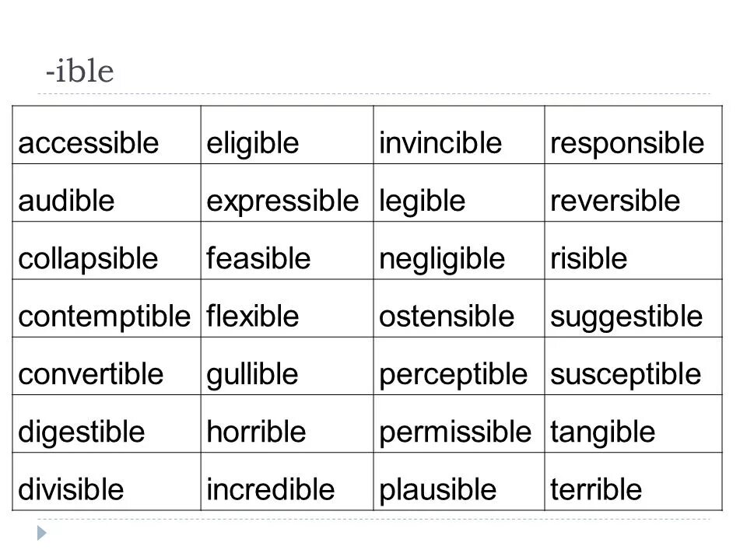Click the word 'expressible'

282,201
